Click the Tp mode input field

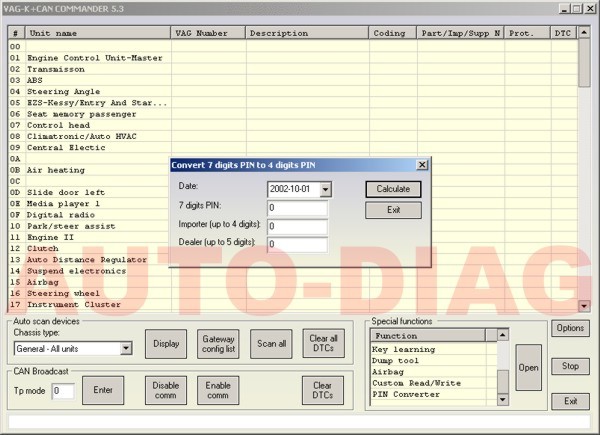click(x=63, y=391)
